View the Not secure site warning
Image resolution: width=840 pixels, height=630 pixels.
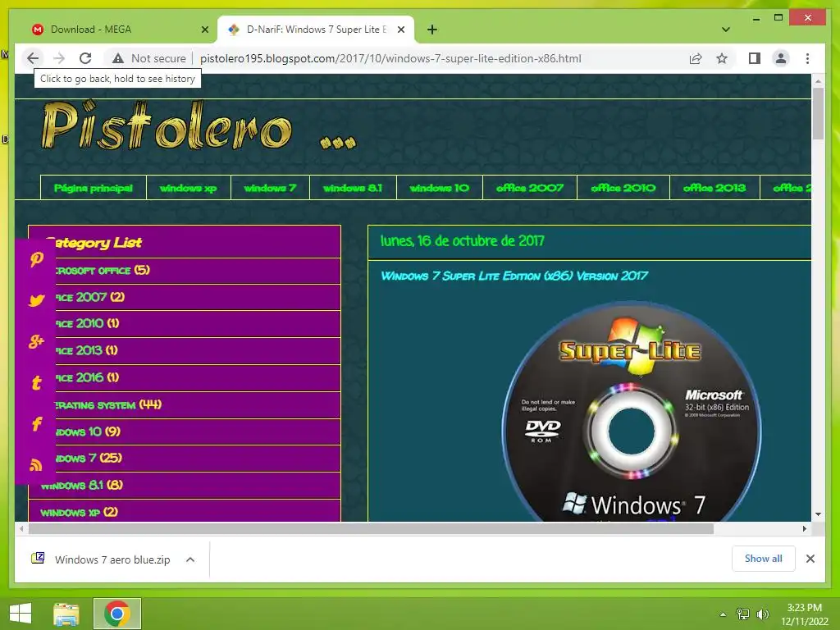[149, 58]
